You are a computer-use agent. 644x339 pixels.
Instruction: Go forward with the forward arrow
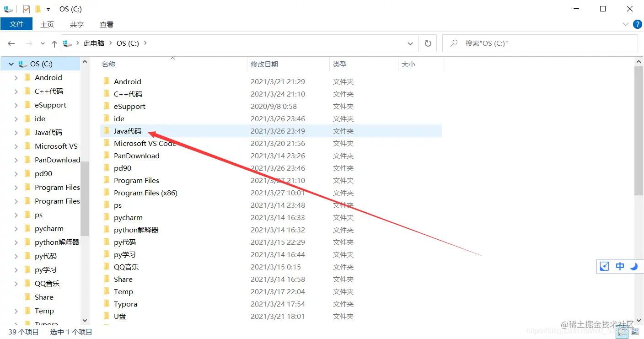(29, 43)
